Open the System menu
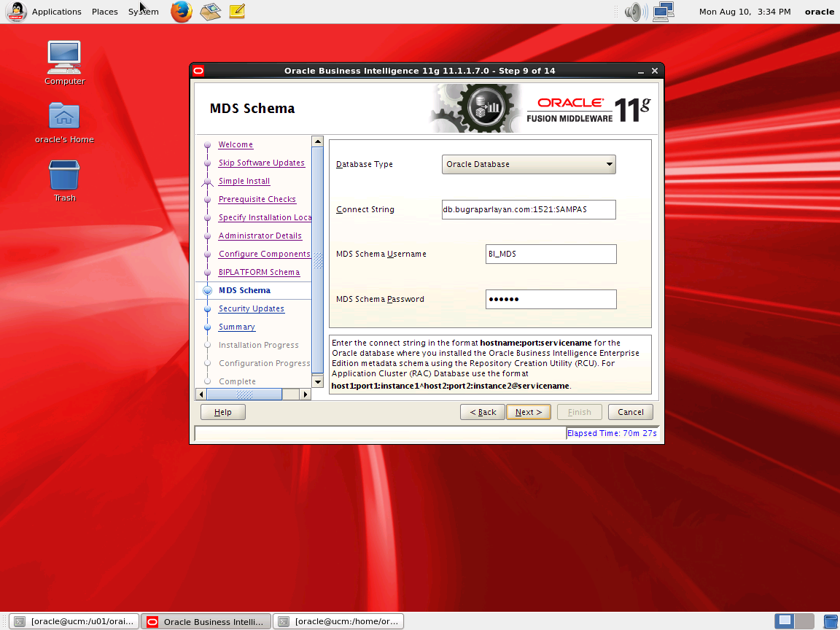The width and height of the screenshot is (840, 630). [x=143, y=11]
